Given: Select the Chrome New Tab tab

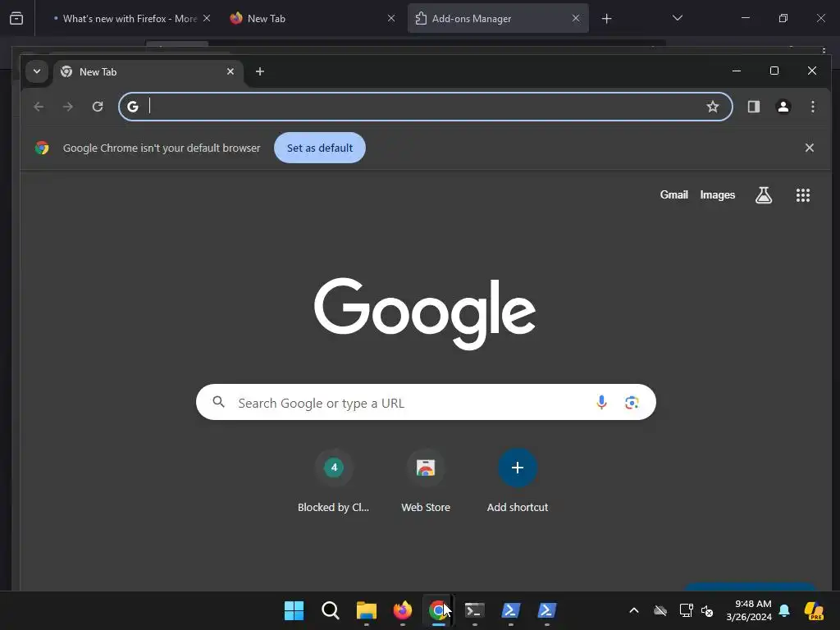Looking at the screenshot, I should [x=148, y=72].
